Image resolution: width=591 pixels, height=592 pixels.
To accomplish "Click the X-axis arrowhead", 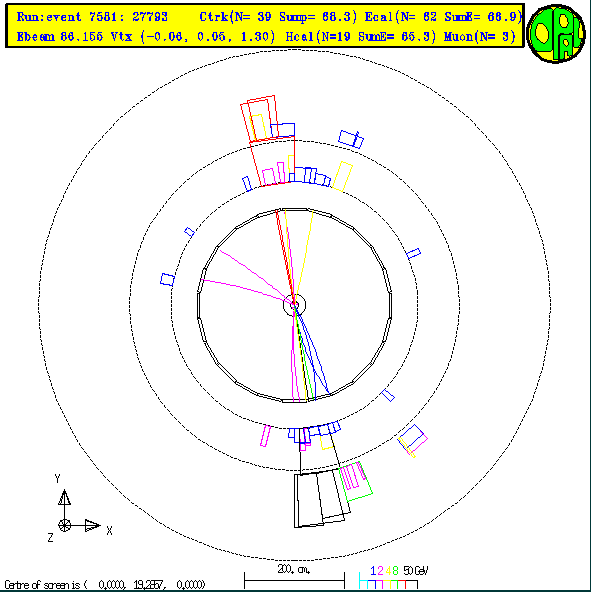I will pyautogui.click(x=93, y=525).
